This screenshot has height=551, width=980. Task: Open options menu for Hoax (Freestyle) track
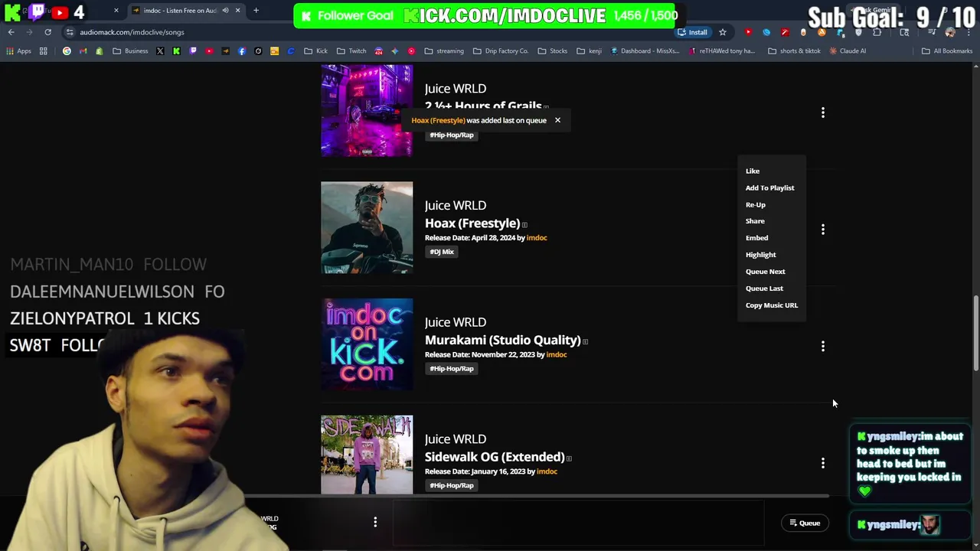point(823,230)
